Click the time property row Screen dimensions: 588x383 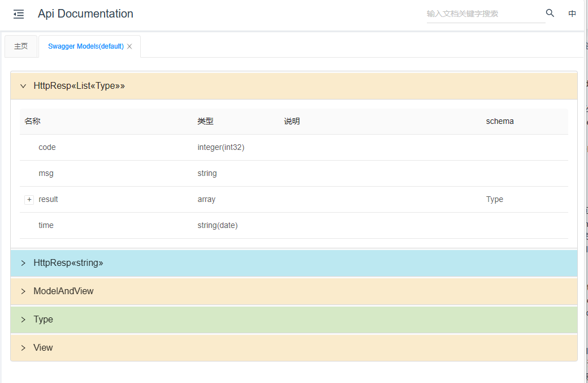click(46, 225)
